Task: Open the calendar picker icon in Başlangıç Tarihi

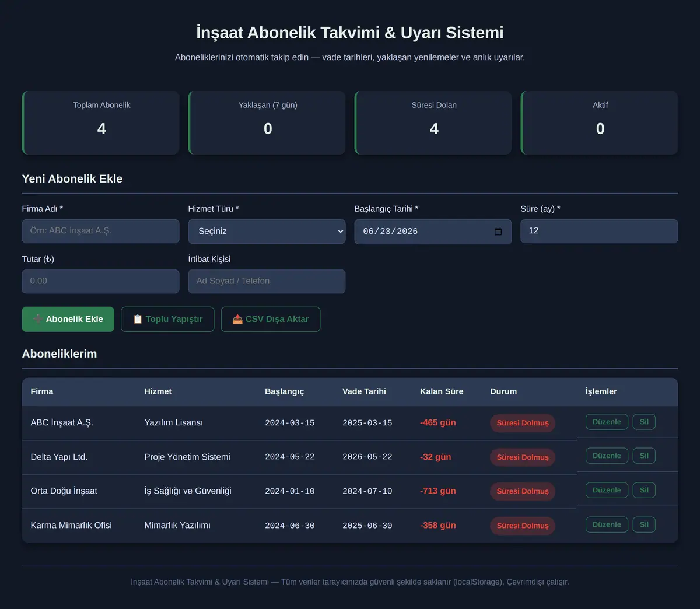Action: pyautogui.click(x=498, y=232)
